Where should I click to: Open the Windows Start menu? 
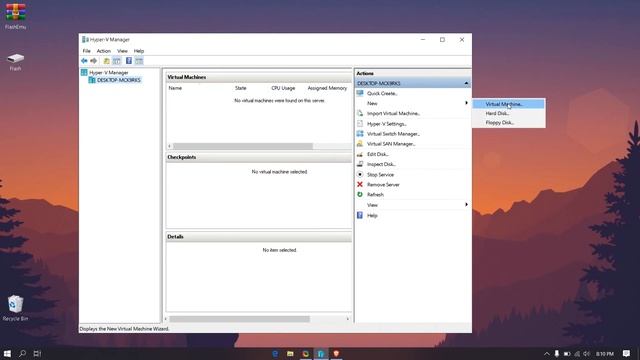click(7, 353)
